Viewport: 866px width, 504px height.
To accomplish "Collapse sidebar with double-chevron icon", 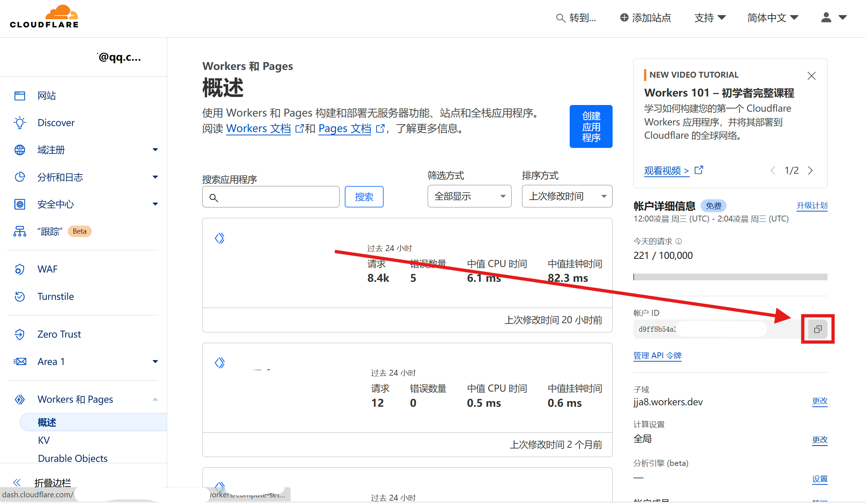I will coord(17,483).
